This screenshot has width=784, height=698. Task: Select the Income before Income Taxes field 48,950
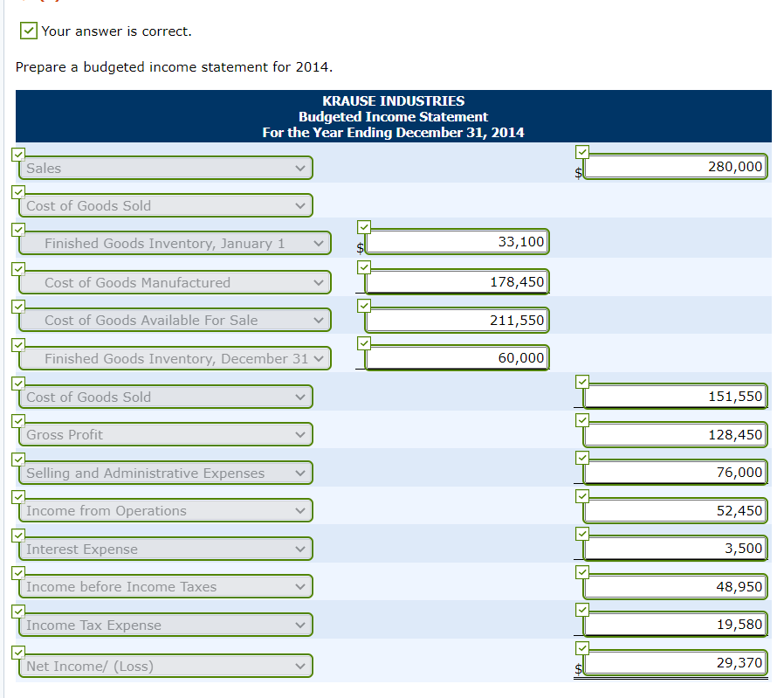(675, 586)
